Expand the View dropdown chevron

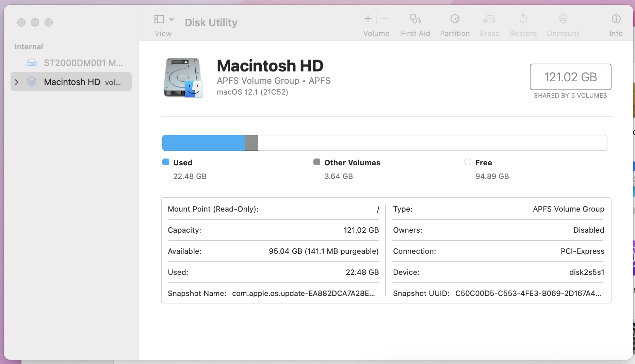172,19
